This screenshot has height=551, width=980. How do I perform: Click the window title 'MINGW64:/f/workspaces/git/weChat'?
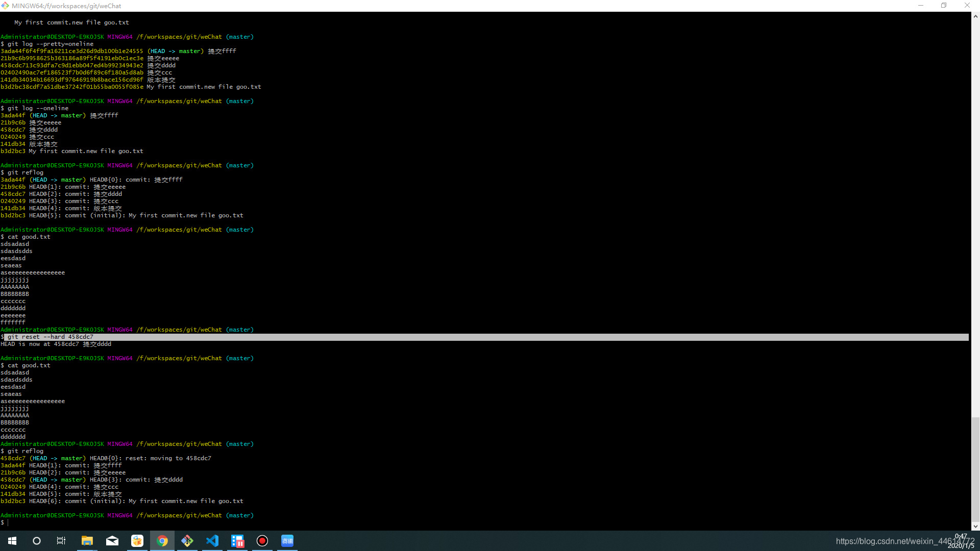click(66, 6)
